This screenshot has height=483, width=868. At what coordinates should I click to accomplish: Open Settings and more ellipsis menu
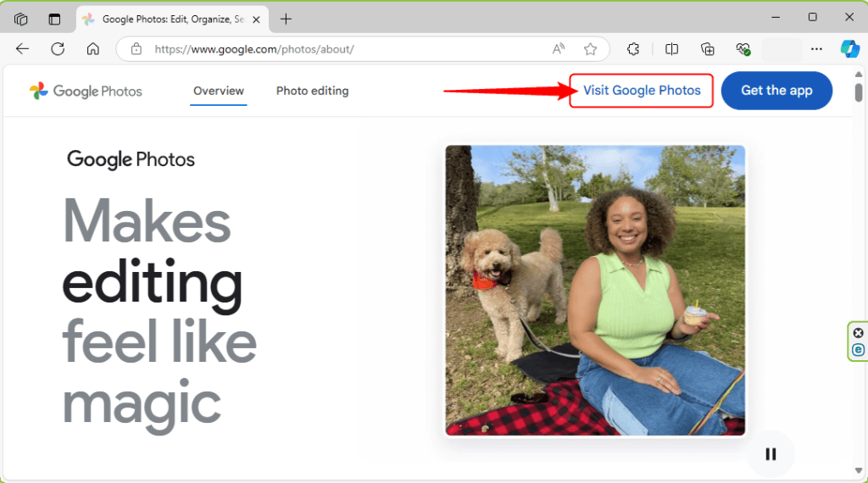click(x=816, y=49)
